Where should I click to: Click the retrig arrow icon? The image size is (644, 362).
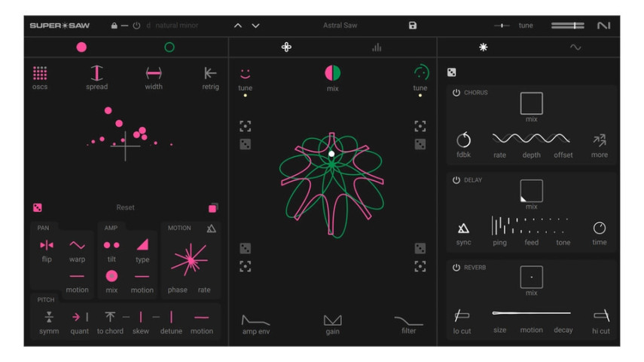[x=210, y=73]
